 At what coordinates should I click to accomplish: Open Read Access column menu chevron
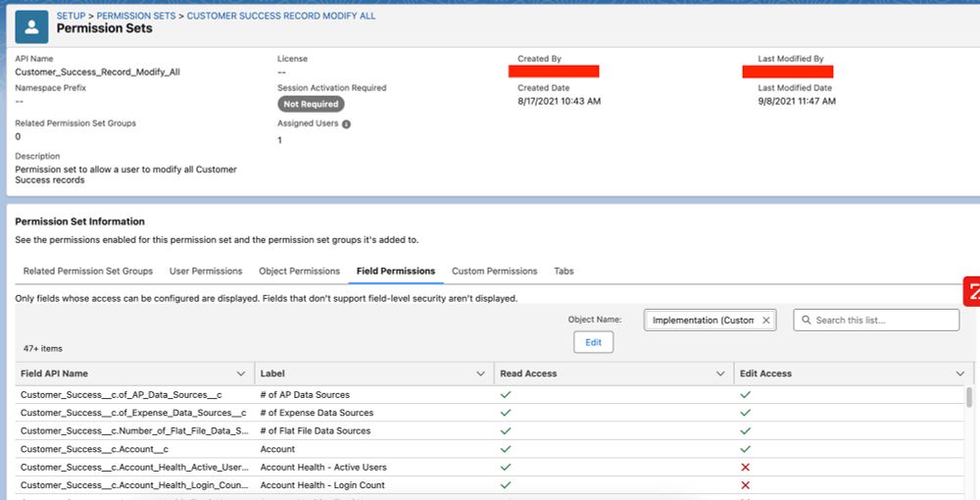[720, 374]
